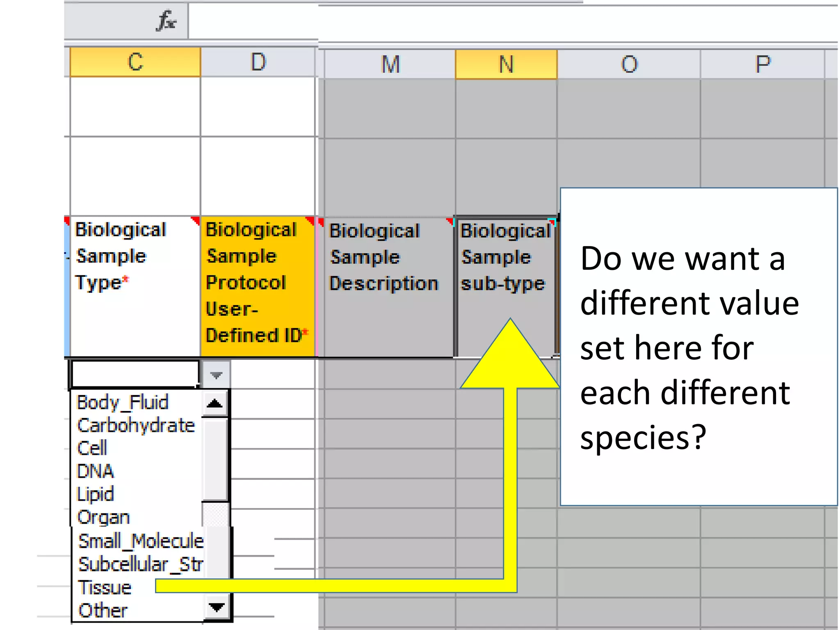
Task: Select column D header
Action: coord(258,62)
